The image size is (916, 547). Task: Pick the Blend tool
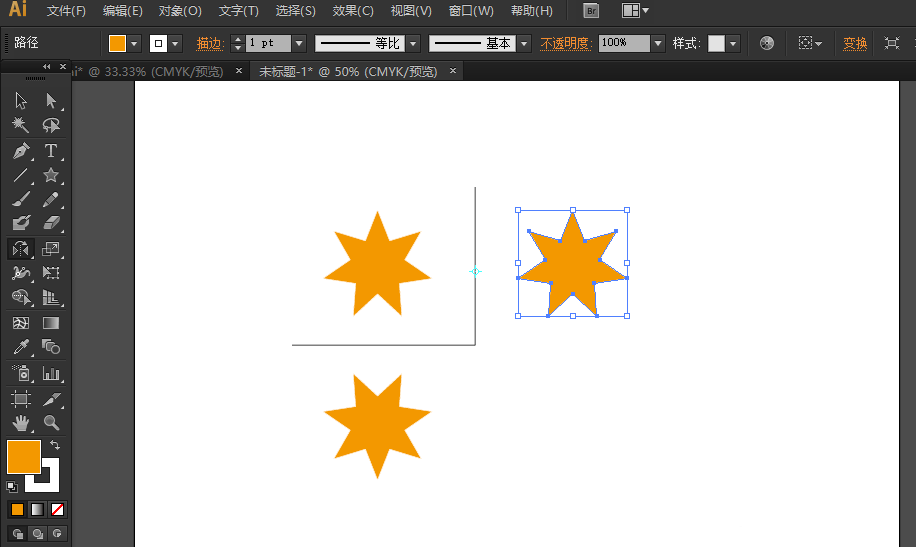pyautogui.click(x=51, y=347)
